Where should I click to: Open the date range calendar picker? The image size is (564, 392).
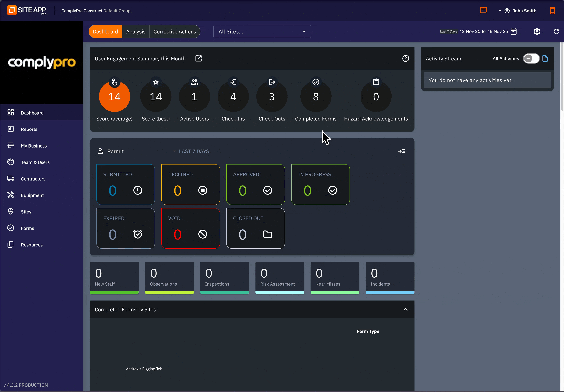(513, 31)
